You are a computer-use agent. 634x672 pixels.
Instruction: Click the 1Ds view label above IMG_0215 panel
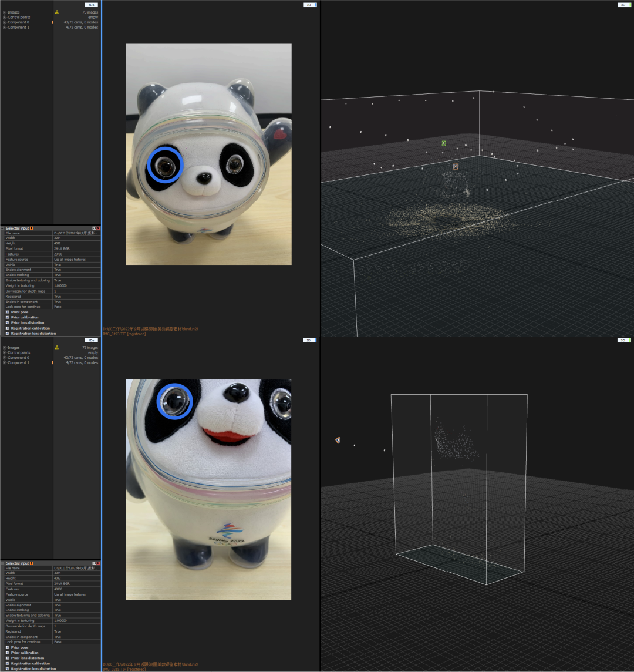[91, 340]
